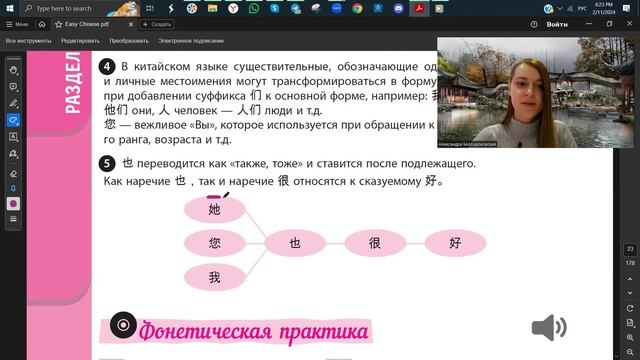
Task: Open Yandex browser from the taskbar
Action: click(233, 8)
